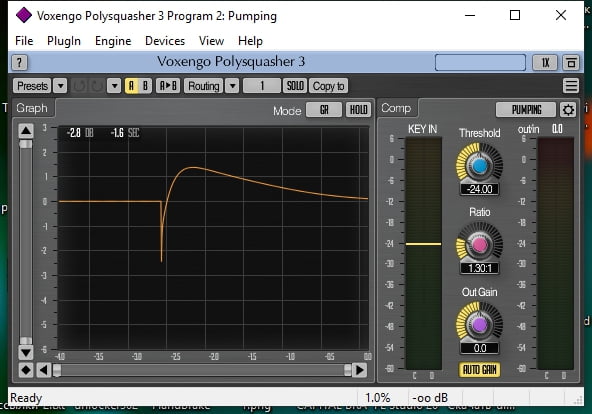
Task: Toggle the HOLD mode button
Action: pos(358,110)
